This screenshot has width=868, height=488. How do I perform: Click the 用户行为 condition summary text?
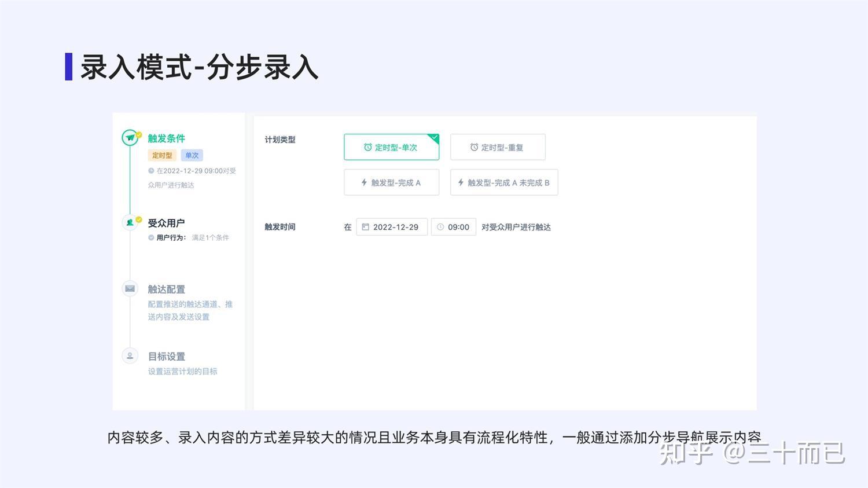pos(171,237)
